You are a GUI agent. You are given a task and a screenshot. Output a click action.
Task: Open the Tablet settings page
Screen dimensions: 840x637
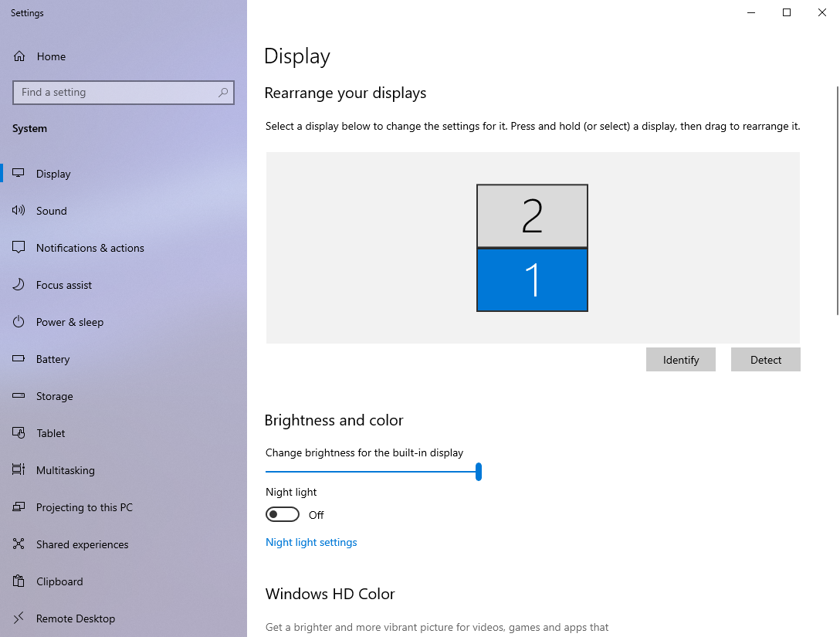(x=51, y=433)
